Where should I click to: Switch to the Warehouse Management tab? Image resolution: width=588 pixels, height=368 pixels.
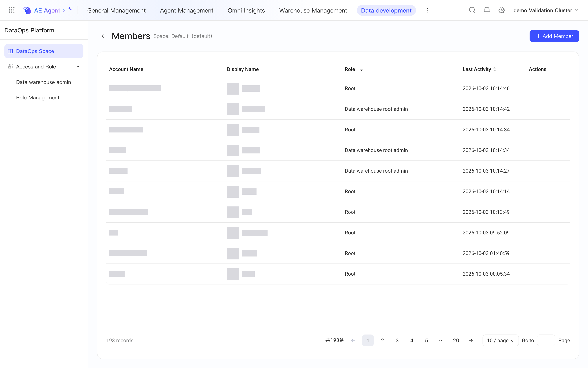(313, 10)
